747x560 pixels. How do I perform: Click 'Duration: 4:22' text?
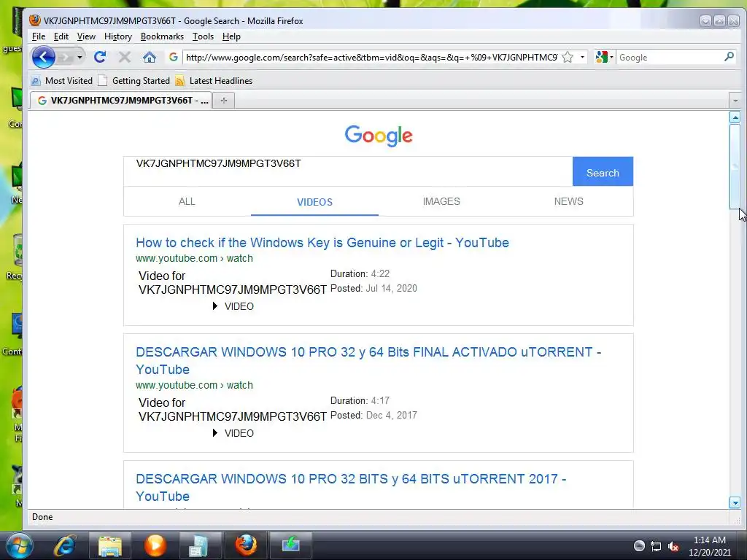click(360, 274)
